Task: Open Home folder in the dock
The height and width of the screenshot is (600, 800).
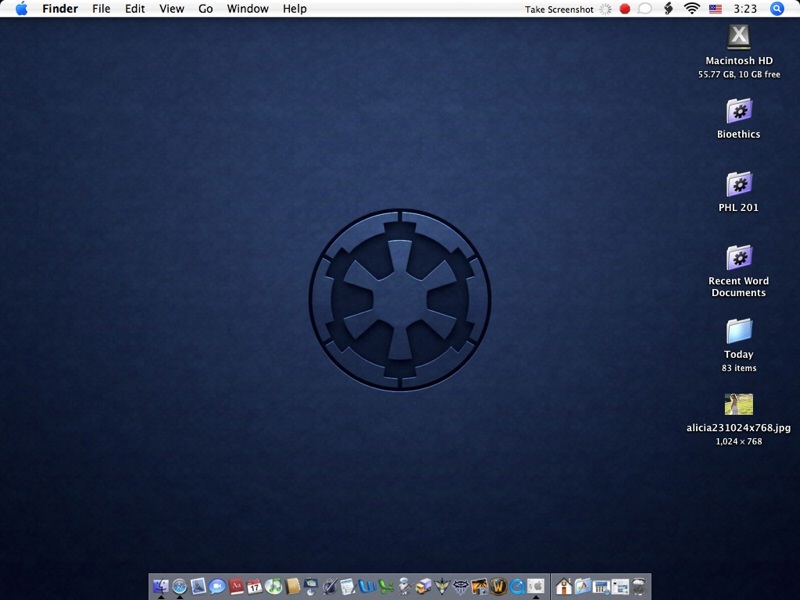Action: [564, 587]
